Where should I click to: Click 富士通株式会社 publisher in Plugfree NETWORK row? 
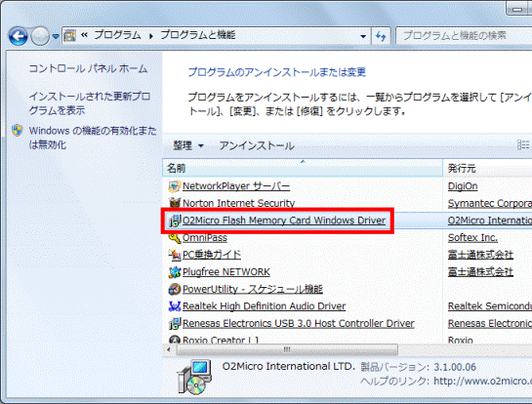click(x=480, y=272)
